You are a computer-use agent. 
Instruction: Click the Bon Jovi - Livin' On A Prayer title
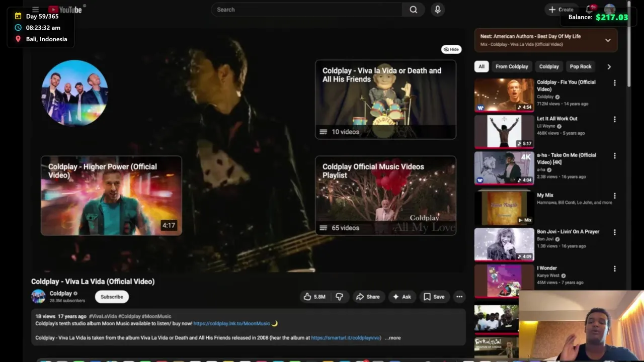point(568,232)
